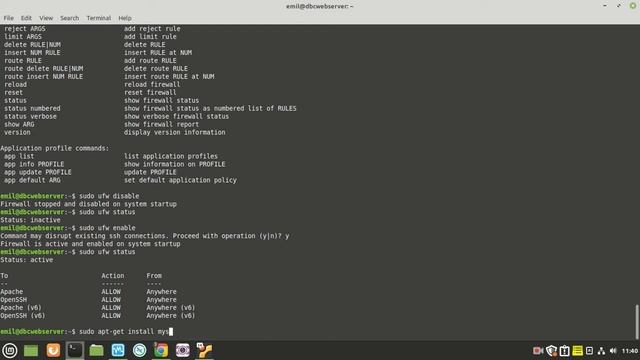Click the 'Apache (v6)' entry
The width and height of the screenshot is (640, 360).
(21, 308)
